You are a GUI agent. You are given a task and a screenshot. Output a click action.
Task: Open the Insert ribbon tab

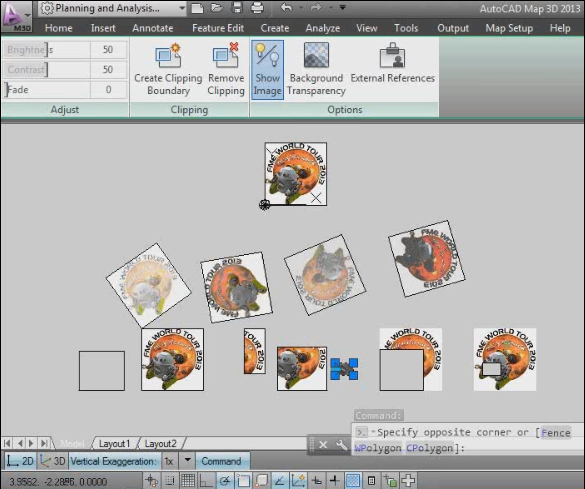pyautogui.click(x=103, y=28)
